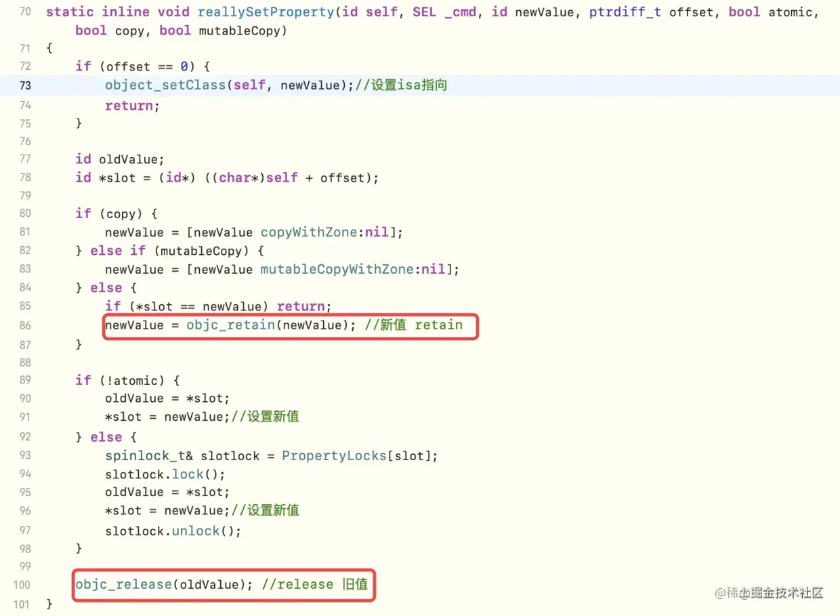Click 'if (*slot == newValue) return;' line
The width and height of the screenshot is (840, 616).
point(218,306)
